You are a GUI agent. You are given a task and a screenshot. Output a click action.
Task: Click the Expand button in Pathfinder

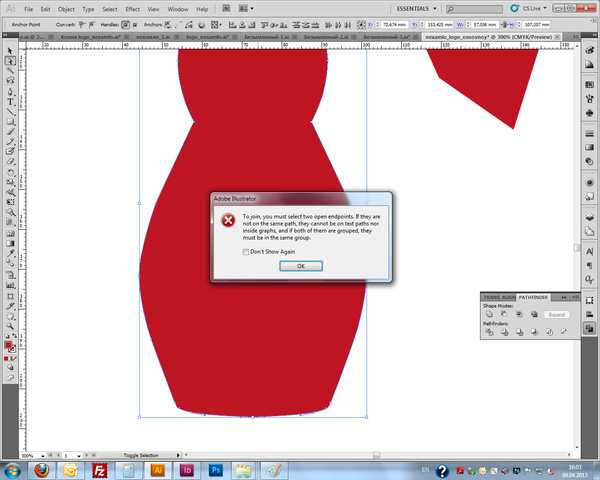(x=556, y=315)
